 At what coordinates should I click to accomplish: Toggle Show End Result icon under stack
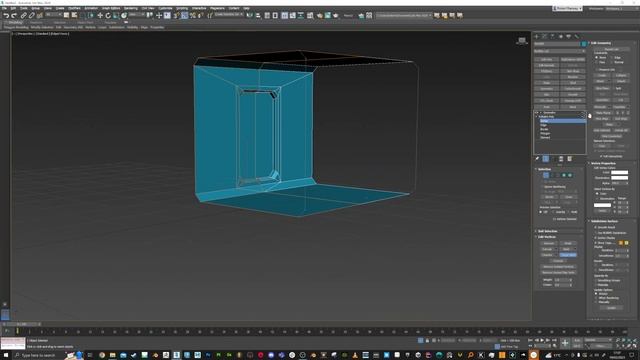pos(546,159)
